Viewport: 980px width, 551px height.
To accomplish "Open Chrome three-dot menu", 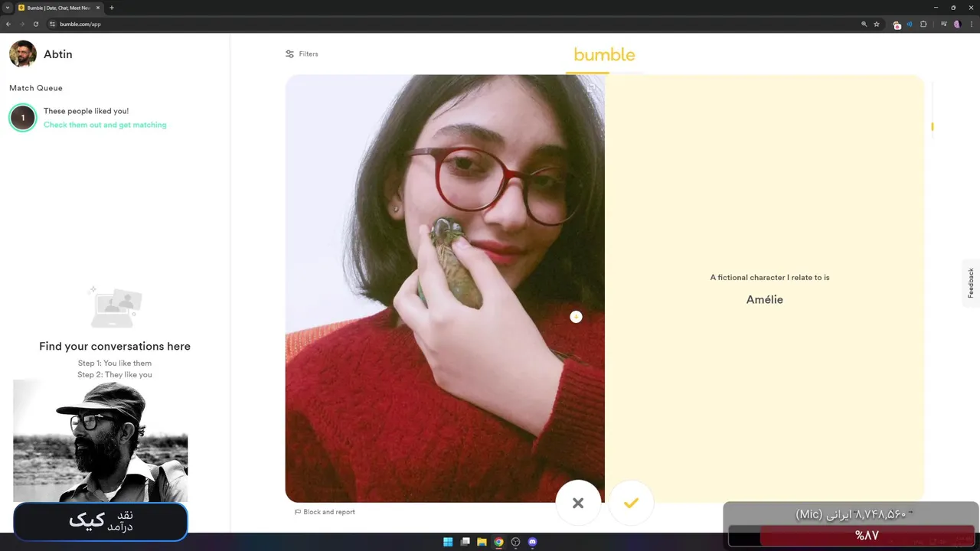I will click(x=970, y=24).
